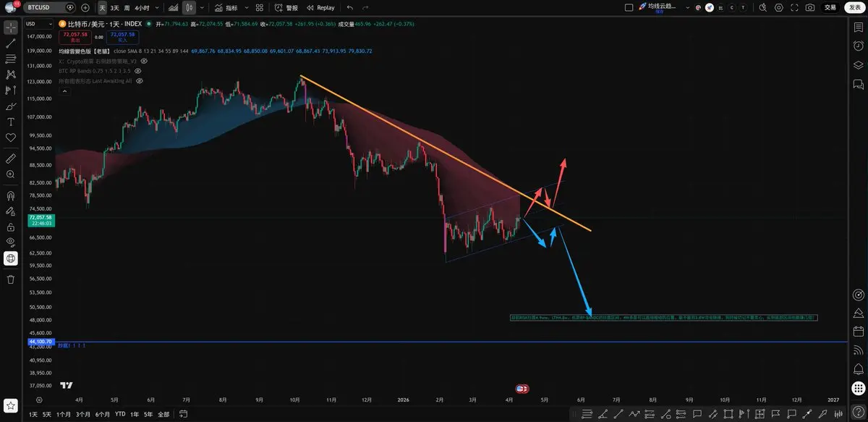Set time range to YTD
The image size is (868, 422).
click(x=119, y=415)
